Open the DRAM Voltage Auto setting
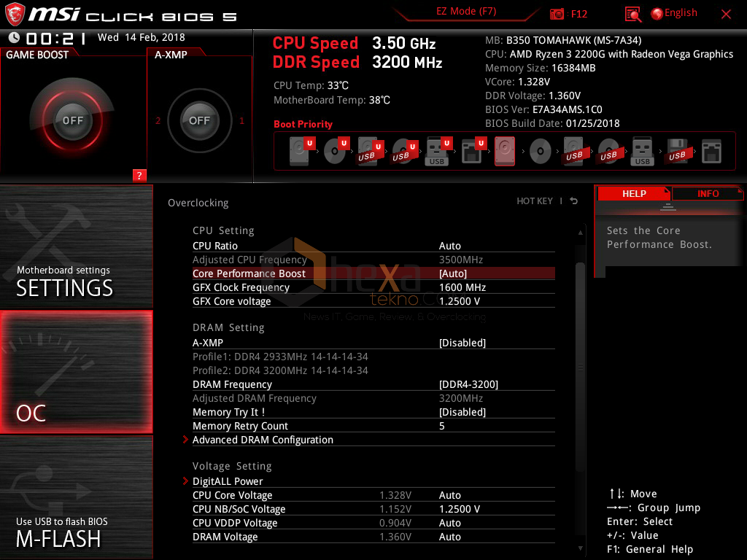The width and height of the screenshot is (747, 560). click(x=373, y=537)
